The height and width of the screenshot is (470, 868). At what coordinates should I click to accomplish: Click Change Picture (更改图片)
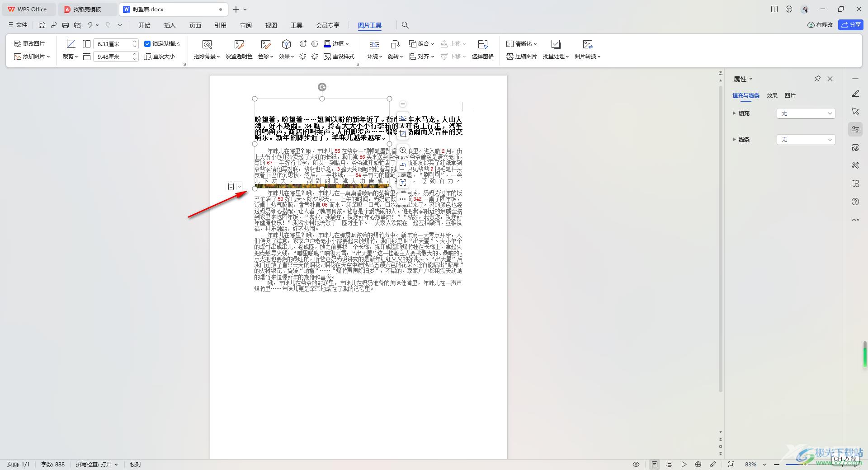click(x=29, y=44)
